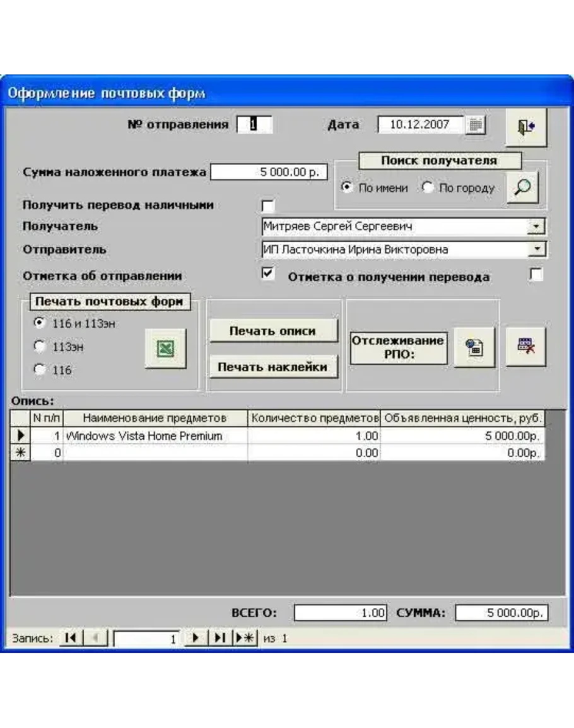
Task: Create new record via navigation bar
Action: pos(245,638)
